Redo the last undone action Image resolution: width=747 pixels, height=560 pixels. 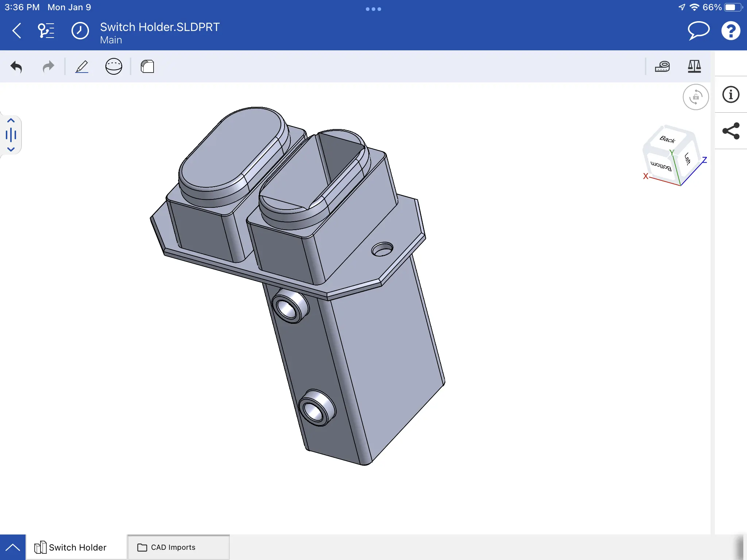pyautogui.click(x=48, y=67)
